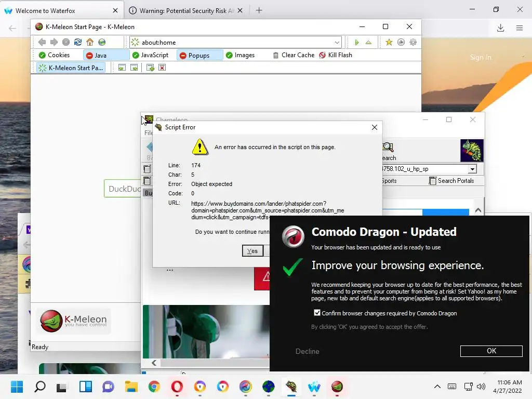The width and height of the screenshot is (532, 399).
Task: Switch to Welcome to Waterfox tab
Action: pyautogui.click(x=61, y=10)
